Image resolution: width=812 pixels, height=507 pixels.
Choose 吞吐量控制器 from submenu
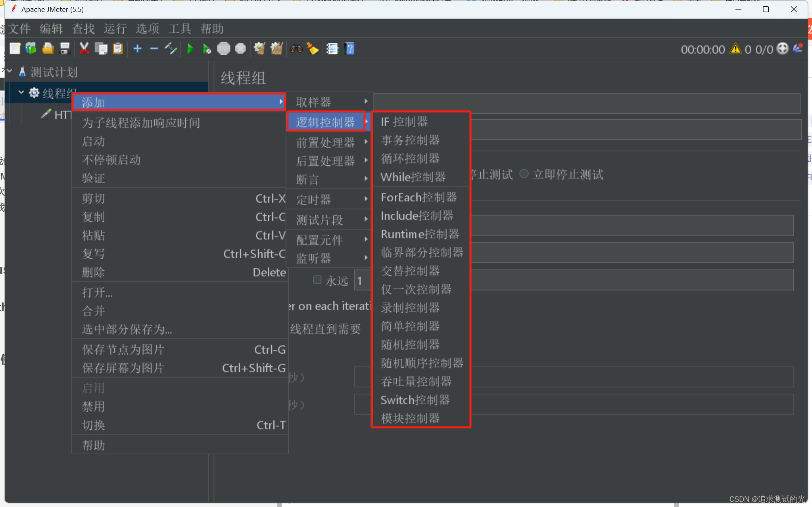click(x=421, y=381)
